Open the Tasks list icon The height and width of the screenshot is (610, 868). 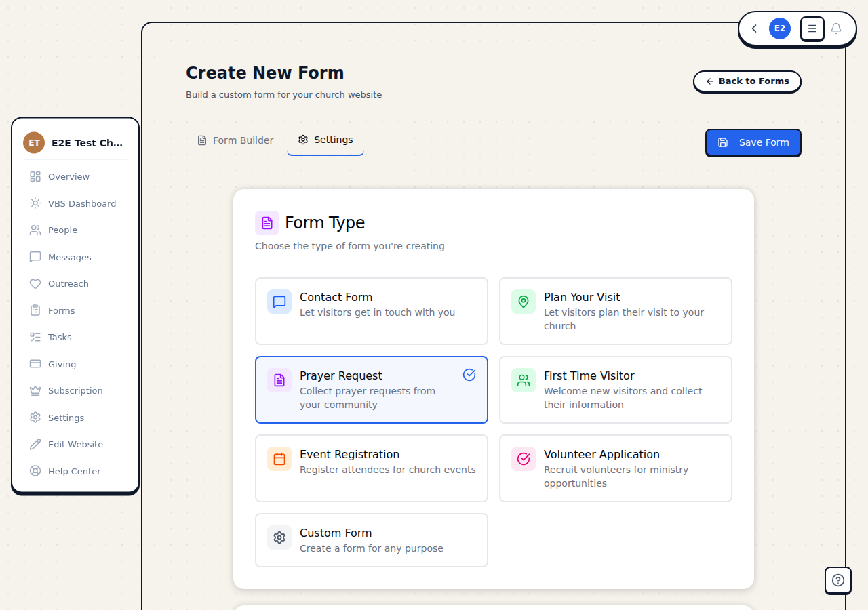(35, 337)
